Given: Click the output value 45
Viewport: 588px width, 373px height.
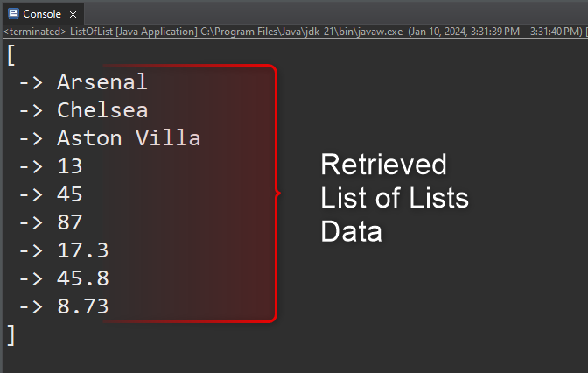Looking at the screenshot, I should point(70,194).
